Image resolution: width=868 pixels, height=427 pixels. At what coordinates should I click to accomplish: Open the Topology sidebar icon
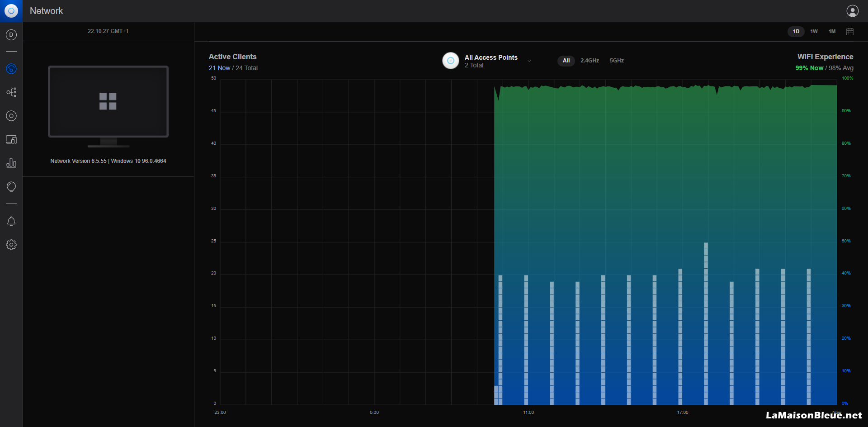pyautogui.click(x=11, y=92)
